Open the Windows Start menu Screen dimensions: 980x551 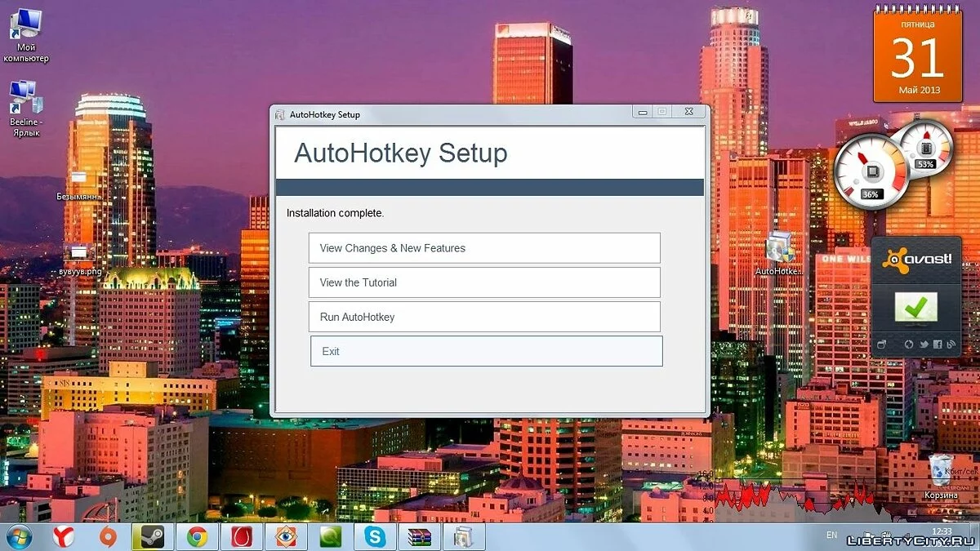click(18, 536)
